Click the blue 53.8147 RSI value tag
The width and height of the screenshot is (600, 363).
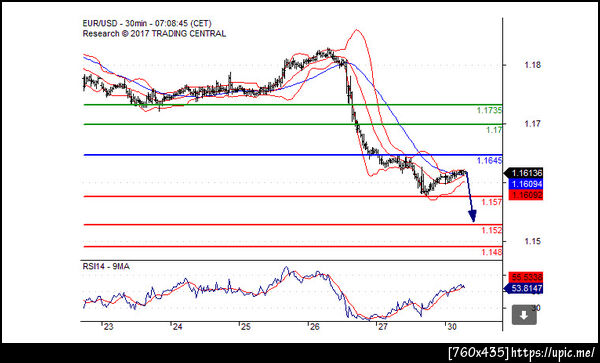(524, 288)
